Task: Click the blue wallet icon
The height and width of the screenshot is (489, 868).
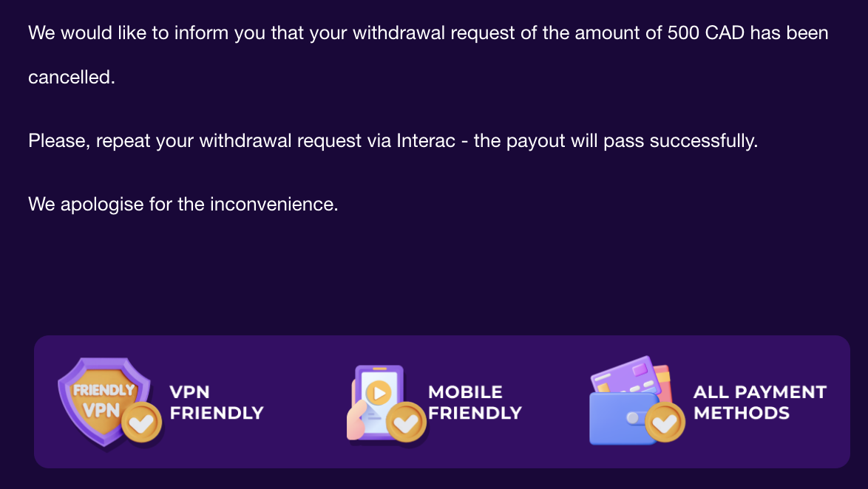Action: tap(620, 417)
